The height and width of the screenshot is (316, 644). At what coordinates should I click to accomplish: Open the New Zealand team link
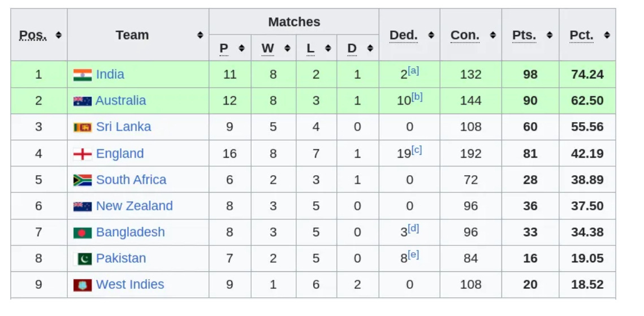coord(135,206)
